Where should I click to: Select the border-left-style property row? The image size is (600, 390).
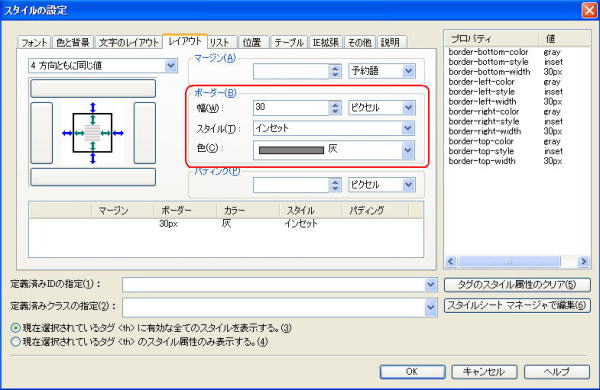pos(518,92)
